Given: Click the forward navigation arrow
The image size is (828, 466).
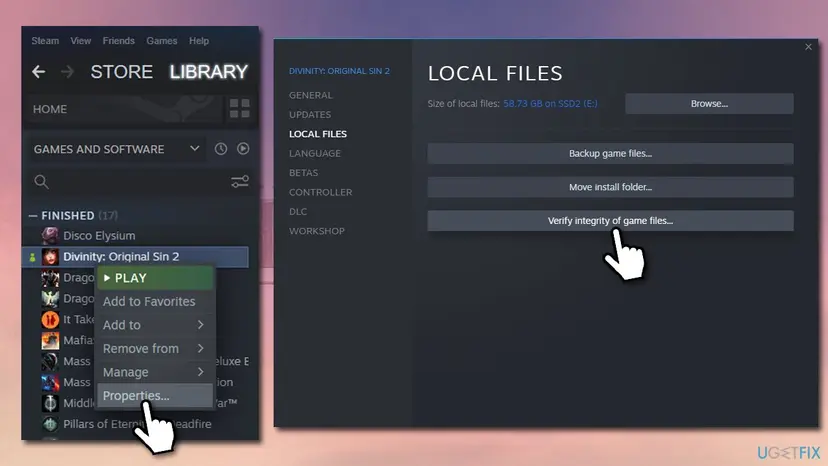Looking at the screenshot, I should 67,72.
